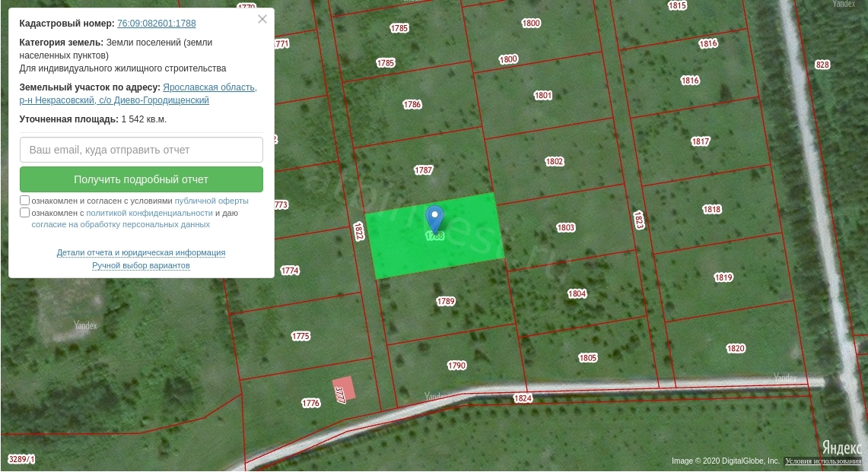Accept the public offer terms checkbox
The image size is (868, 472).
pyautogui.click(x=25, y=201)
